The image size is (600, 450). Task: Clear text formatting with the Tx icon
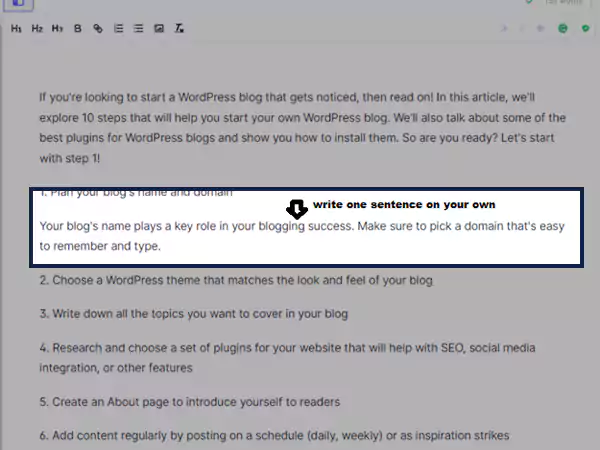179,28
